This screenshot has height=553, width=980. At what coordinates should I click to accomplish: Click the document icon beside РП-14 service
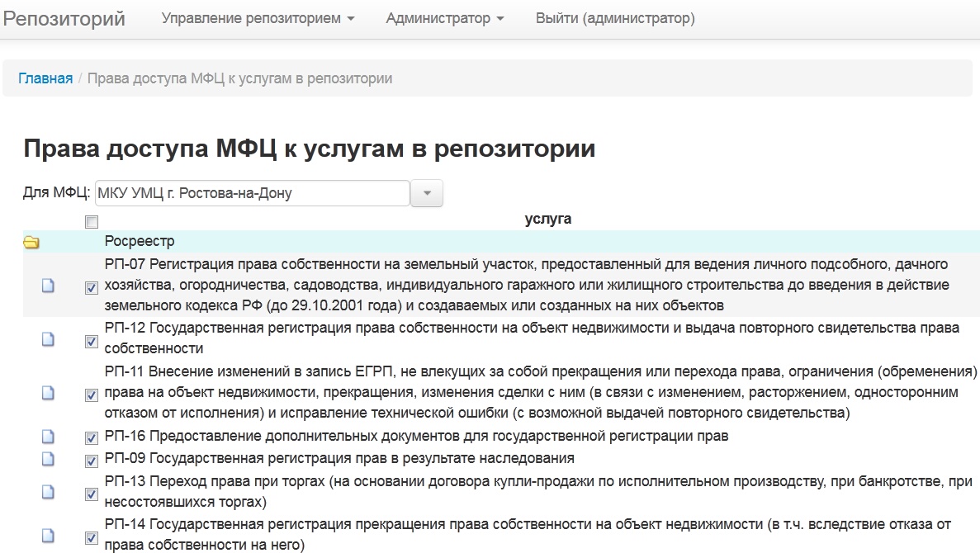pos(48,536)
